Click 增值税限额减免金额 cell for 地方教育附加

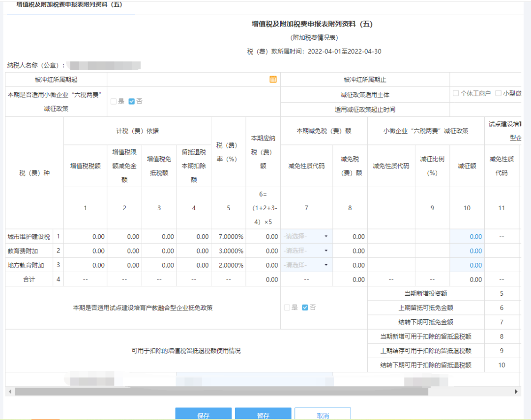pyautogui.click(x=124, y=265)
